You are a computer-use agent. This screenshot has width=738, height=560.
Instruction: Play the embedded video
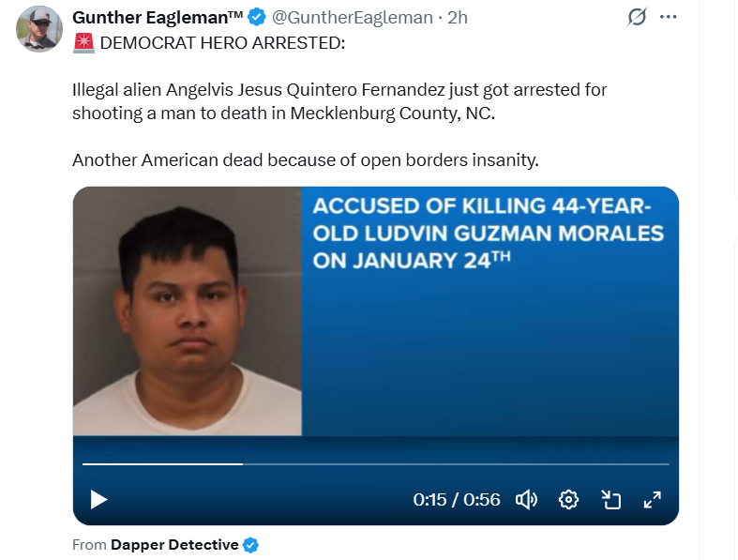[x=99, y=500]
